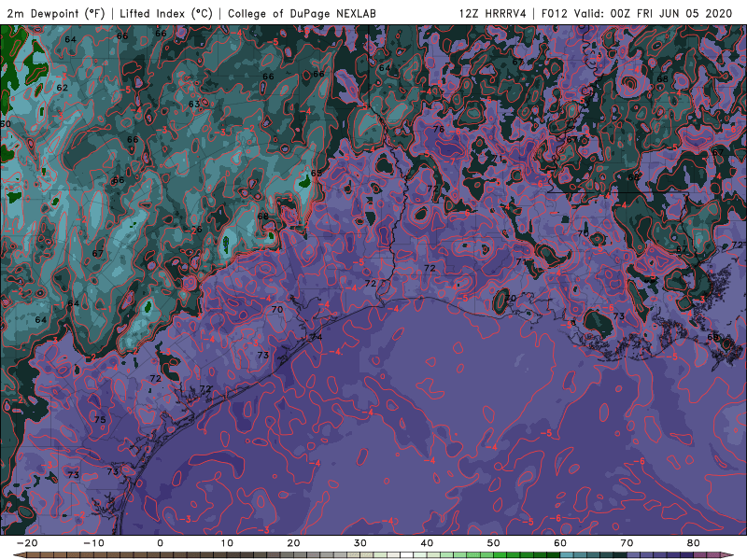Click the '40' colorbar scale label

[x=427, y=543]
